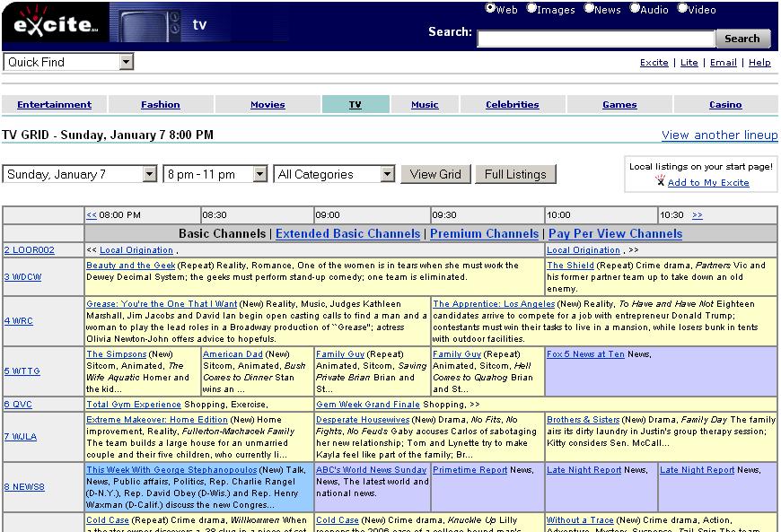Open Pay Per View Channels link
Image resolution: width=781 pixels, height=532 pixels.
[x=615, y=233]
